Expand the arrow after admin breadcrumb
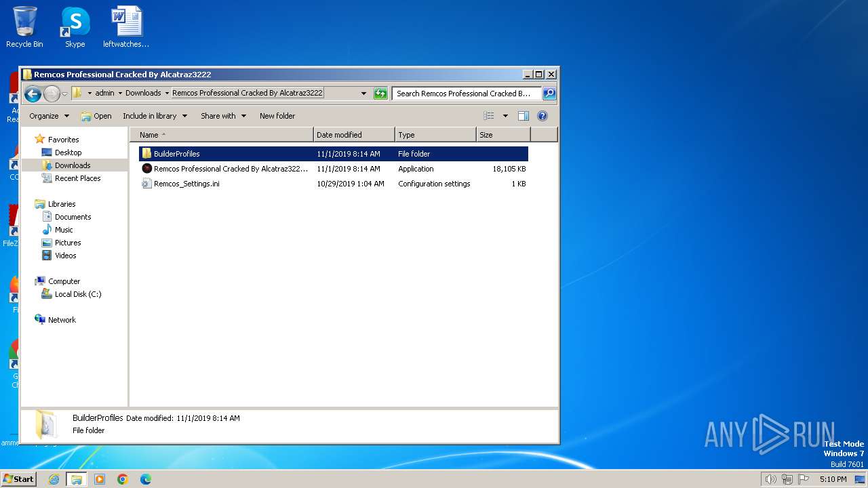 click(x=120, y=94)
